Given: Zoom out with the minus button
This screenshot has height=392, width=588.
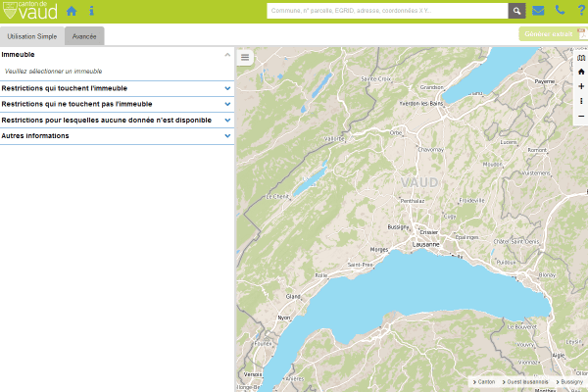Looking at the screenshot, I should pos(581,117).
